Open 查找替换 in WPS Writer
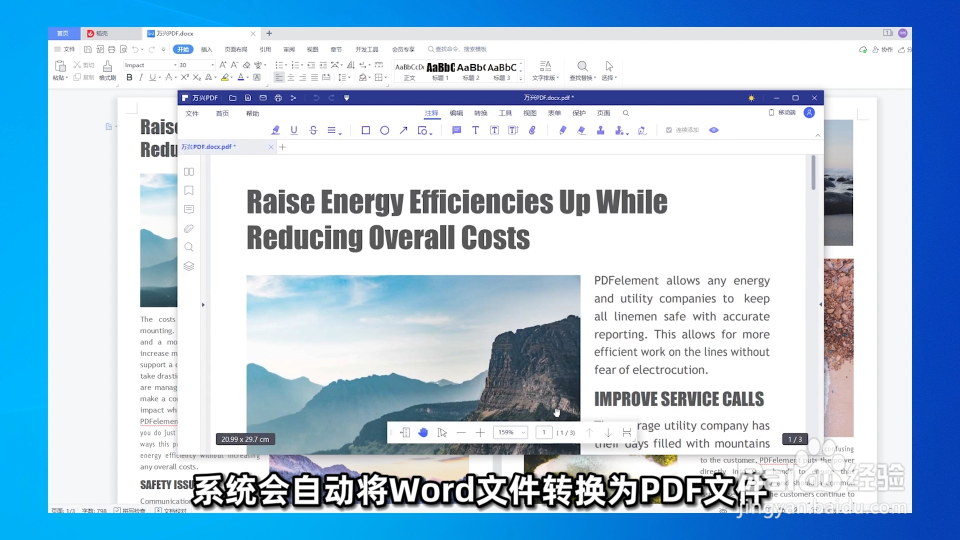 [x=582, y=70]
